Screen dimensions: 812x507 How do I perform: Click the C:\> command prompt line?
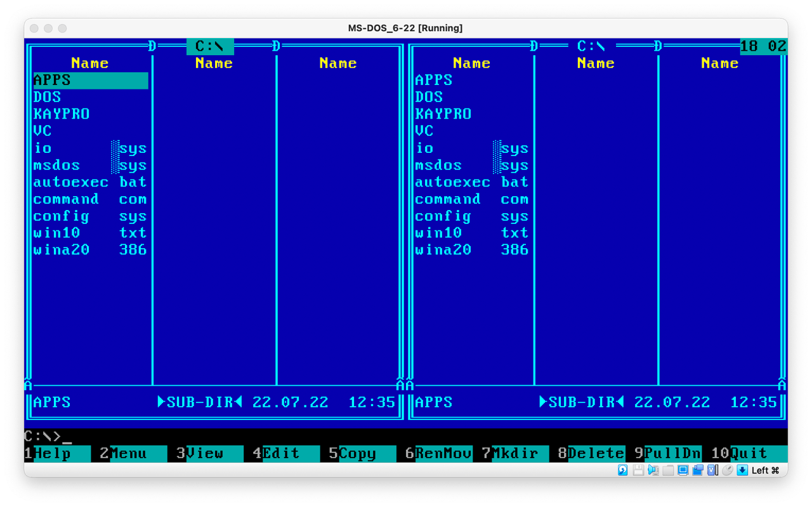(x=406, y=437)
